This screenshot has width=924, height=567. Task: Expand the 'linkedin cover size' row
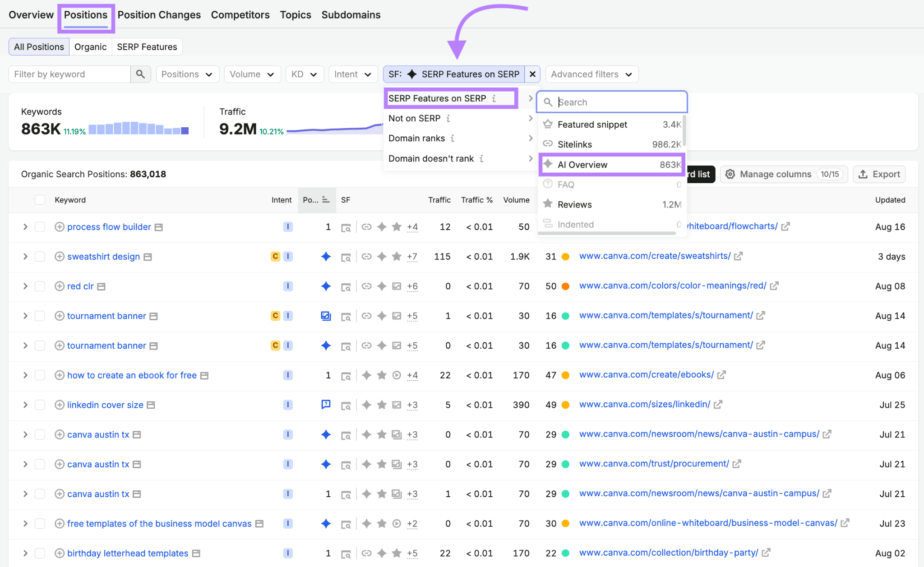tap(25, 405)
